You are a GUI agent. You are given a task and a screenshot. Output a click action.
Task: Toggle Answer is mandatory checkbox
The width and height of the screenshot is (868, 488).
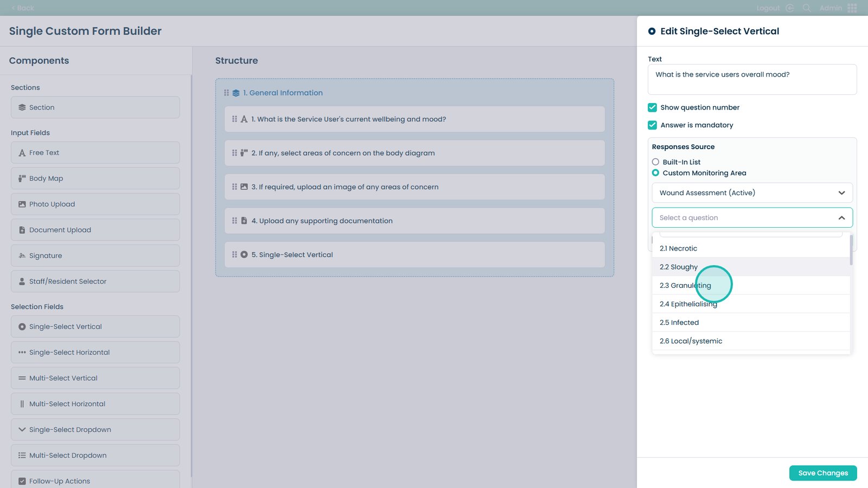coord(653,125)
